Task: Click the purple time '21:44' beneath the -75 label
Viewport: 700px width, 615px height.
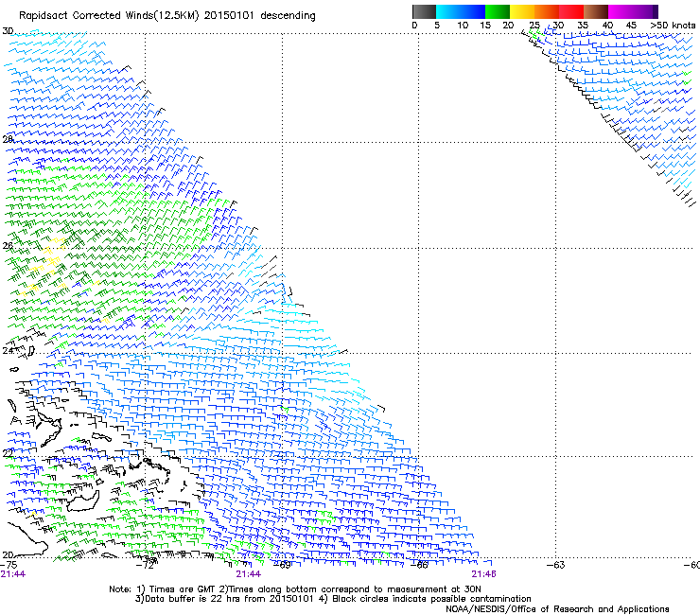Action: 13,574
